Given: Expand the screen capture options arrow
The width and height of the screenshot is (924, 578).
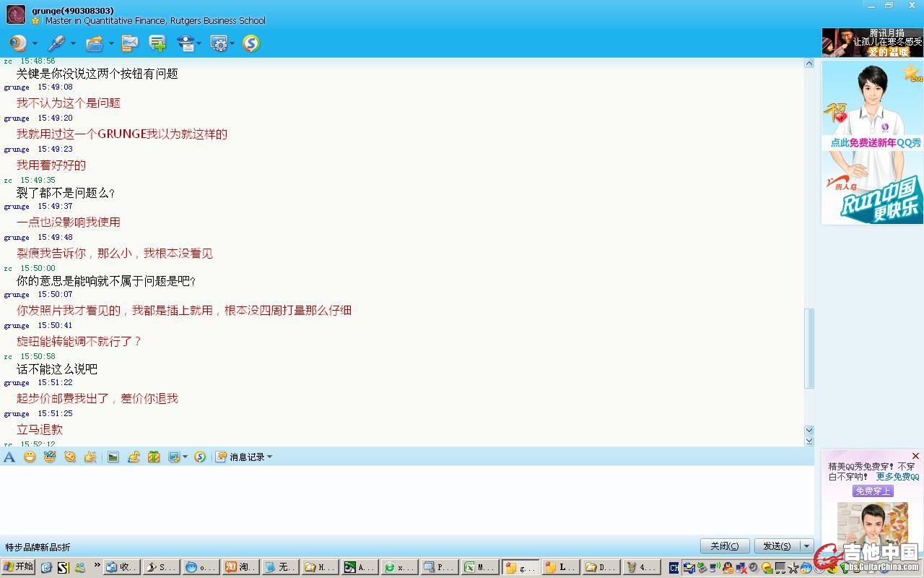Looking at the screenshot, I should [185, 457].
